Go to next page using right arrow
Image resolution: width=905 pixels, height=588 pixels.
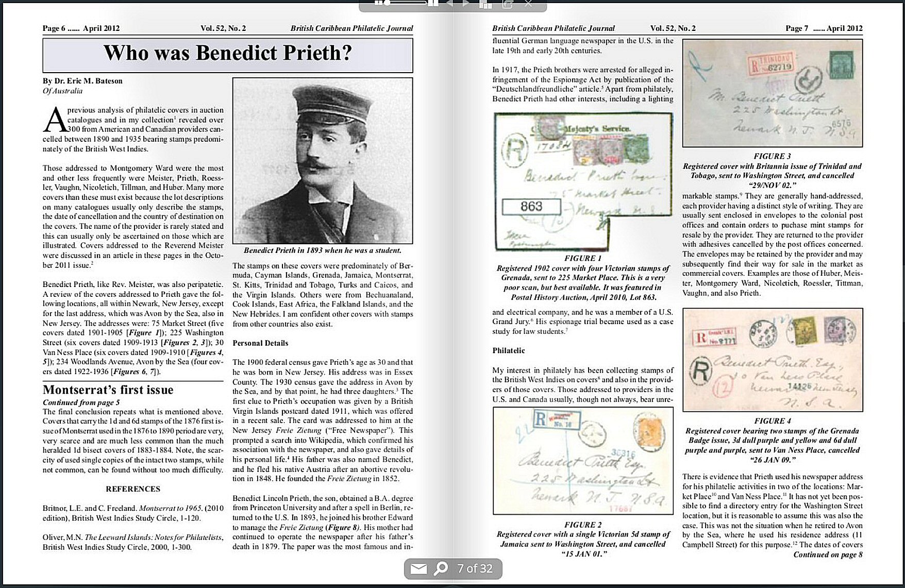point(466,3)
